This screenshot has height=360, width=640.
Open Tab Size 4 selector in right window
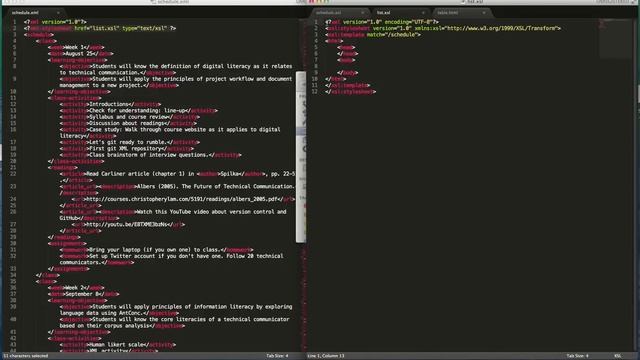tap(578, 356)
